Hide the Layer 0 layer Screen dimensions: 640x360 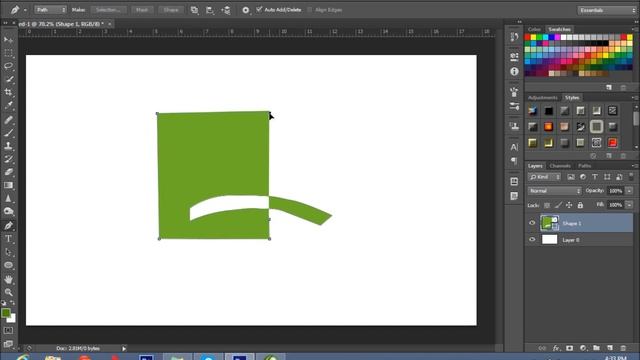coord(532,240)
